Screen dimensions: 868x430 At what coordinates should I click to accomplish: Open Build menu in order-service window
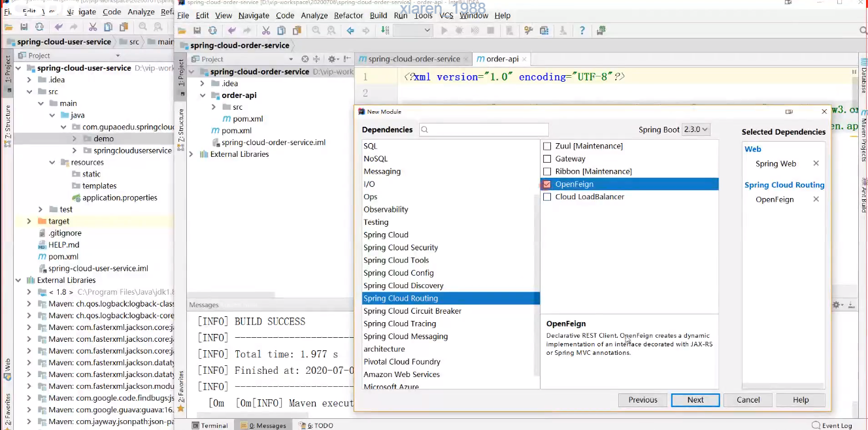[x=378, y=16]
